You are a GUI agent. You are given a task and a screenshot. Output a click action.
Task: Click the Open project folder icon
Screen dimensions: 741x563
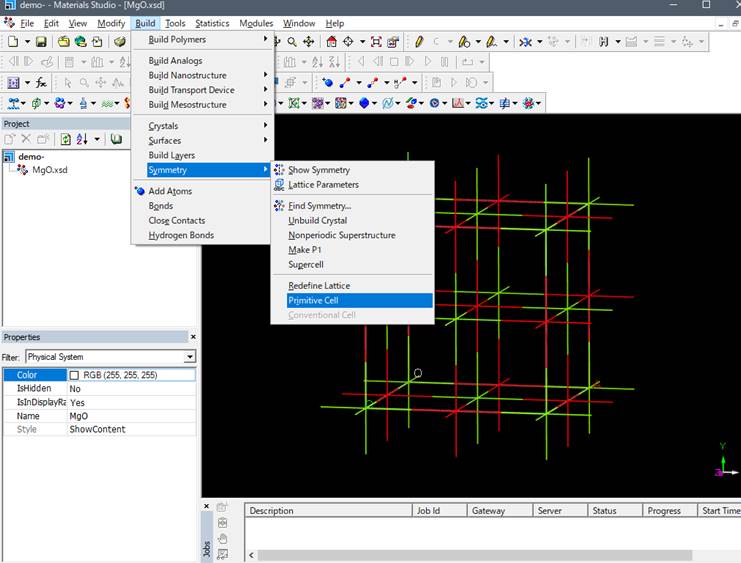pos(63,42)
